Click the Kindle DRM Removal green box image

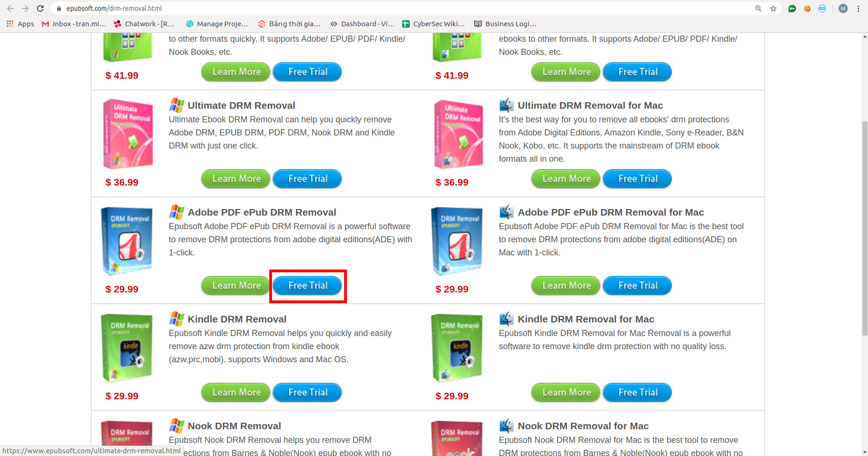127,348
